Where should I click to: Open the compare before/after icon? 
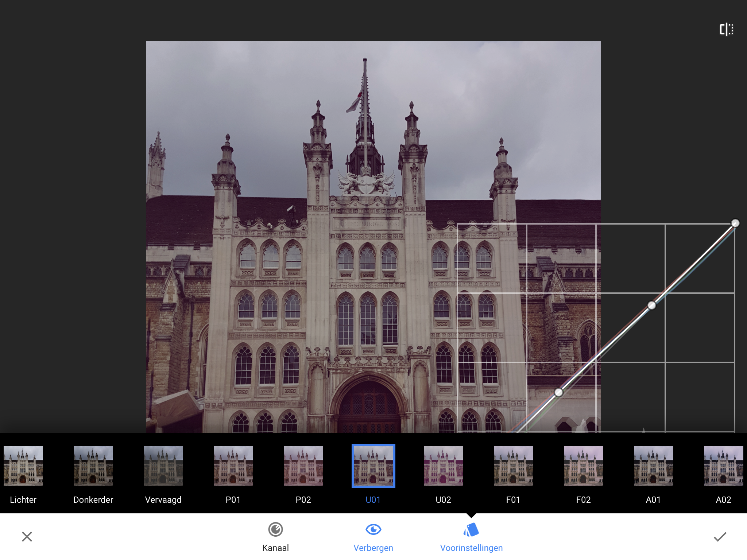(x=726, y=29)
